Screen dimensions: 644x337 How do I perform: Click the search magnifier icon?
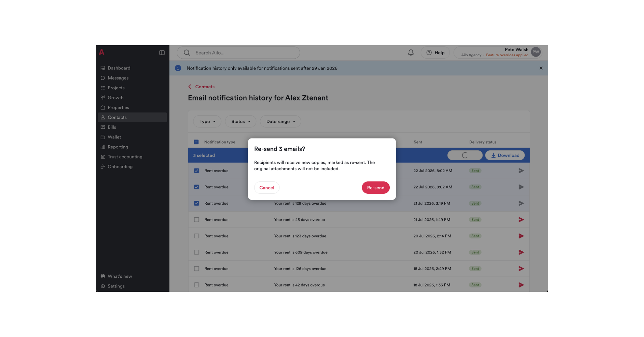pyautogui.click(x=187, y=53)
